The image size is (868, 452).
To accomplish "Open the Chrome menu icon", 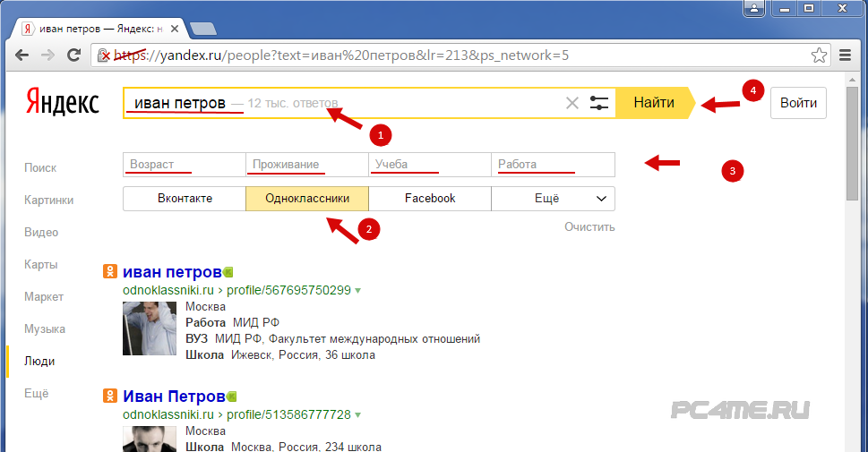I will click(843, 55).
